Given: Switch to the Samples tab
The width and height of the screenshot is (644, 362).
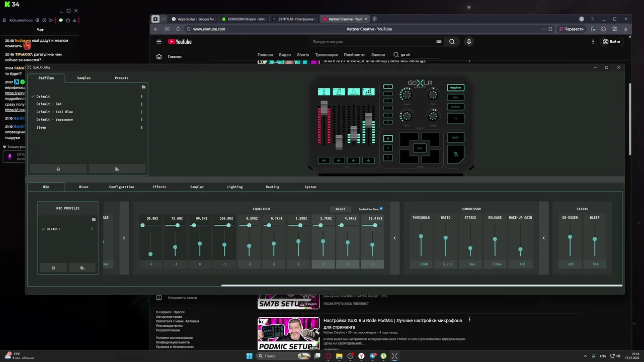Looking at the screenshot, I should pyautogui.click(x=84, y=78).
